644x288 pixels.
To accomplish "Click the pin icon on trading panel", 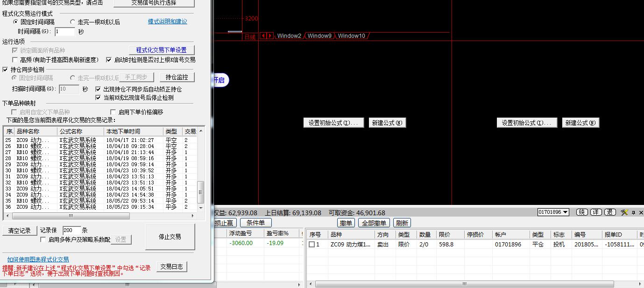I will [634, 212].
